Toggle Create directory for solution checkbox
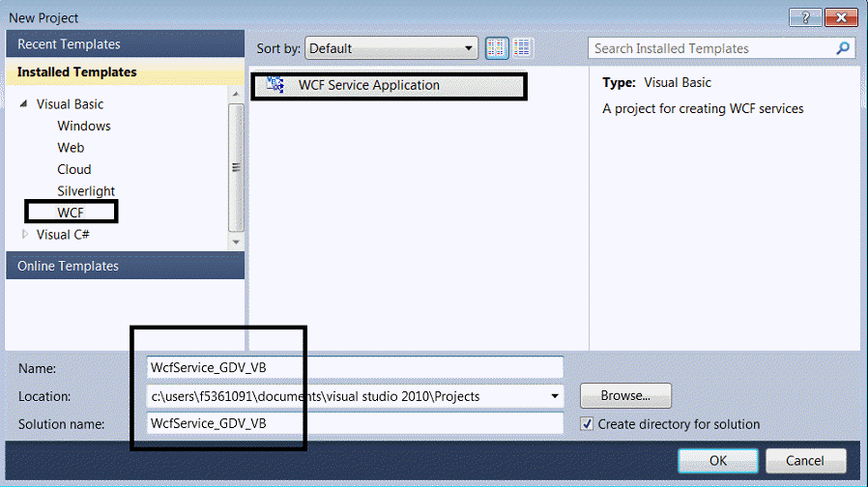Screen dimensions: 868x487 click(x=587, y=424)
